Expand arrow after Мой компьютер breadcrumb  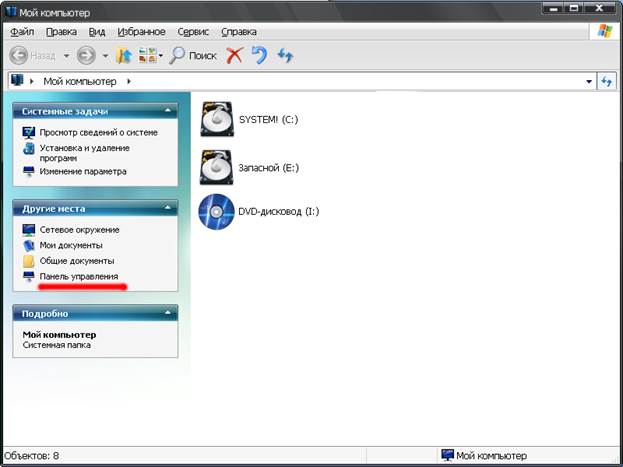tap(129, 81)
